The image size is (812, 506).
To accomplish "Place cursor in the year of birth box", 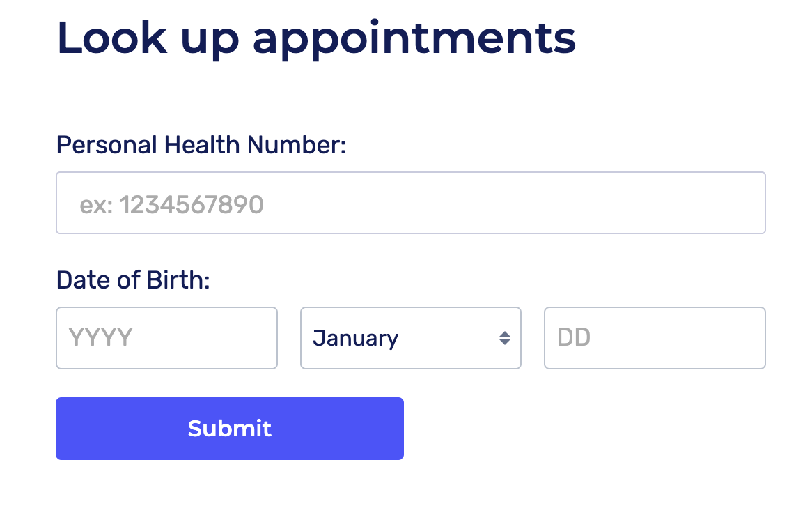I will pos(166,339).
